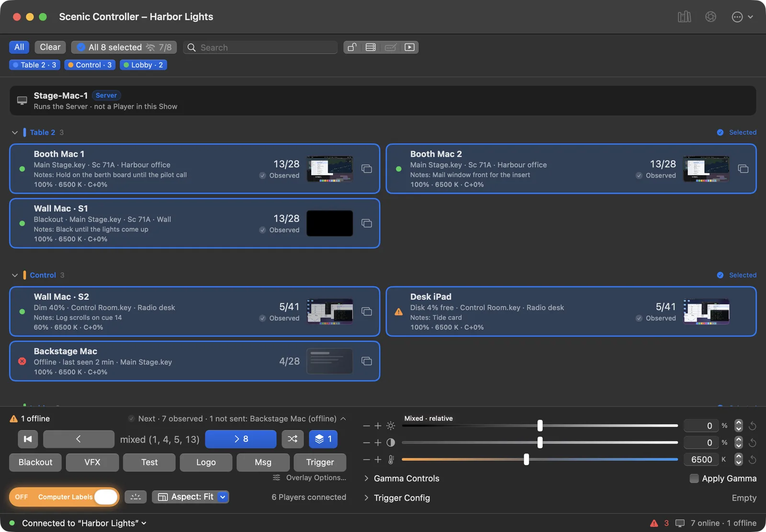Select the Table 2 · 3 filter chip
766x532 pixels.
[34, 65]
